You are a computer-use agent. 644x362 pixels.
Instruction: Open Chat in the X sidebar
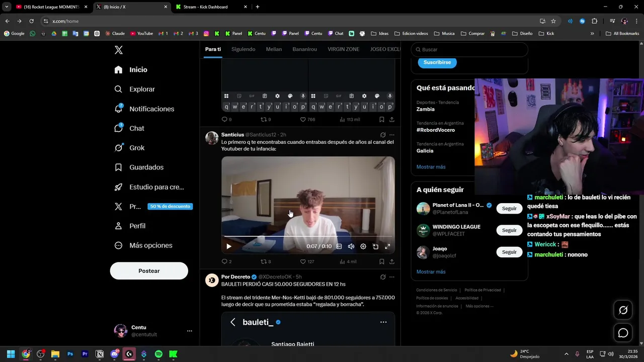[x=129, y=128]
